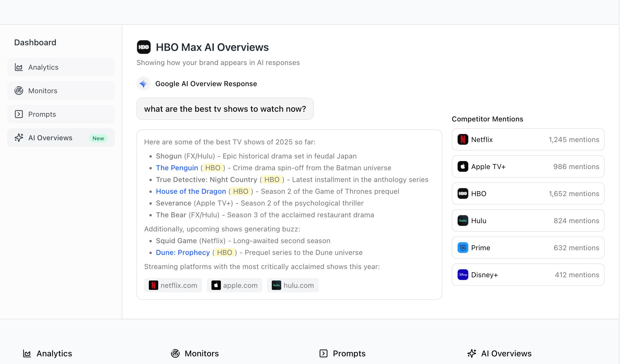Viewport: 620px width, 364px height.
Task: Click the 'Severance' show title
Action: pos(174,203)
